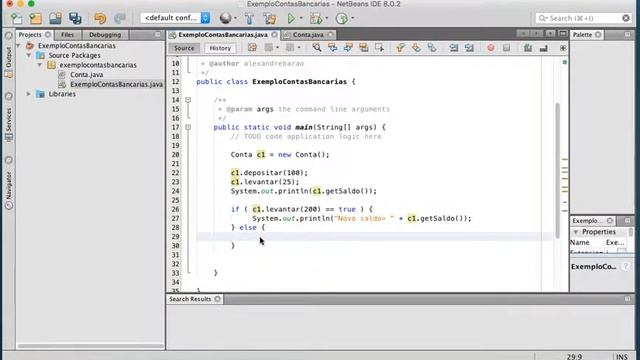This screenshot has height=360, width=640.
Task: Click the New File toolbar icon
Action: 17,18
